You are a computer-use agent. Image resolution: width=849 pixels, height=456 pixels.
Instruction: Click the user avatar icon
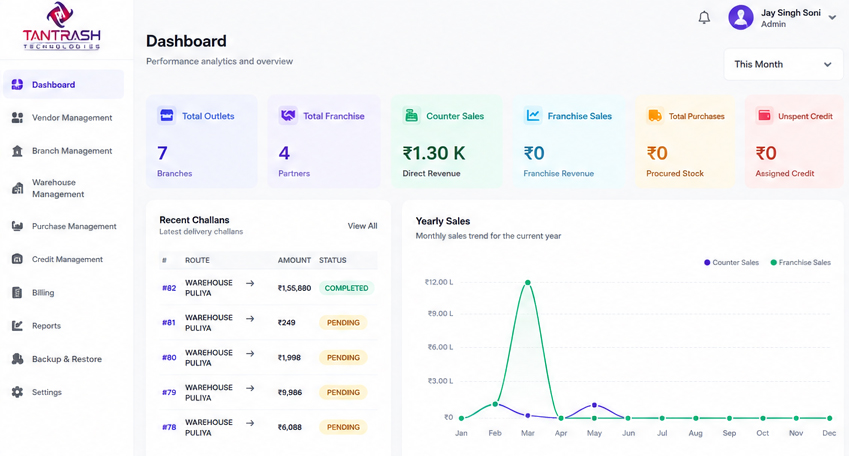[741, 17]
